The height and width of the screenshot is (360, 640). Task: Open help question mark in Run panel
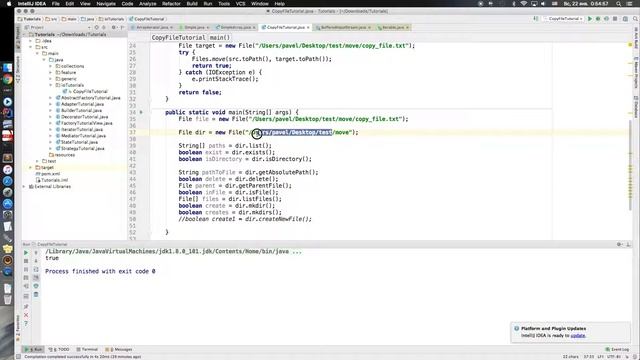[x=26, y=324]
